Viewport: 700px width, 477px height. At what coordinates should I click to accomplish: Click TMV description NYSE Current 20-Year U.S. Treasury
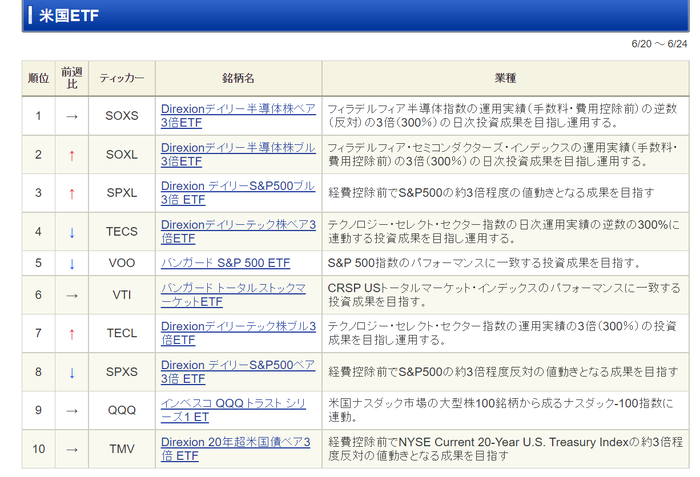(x=505, y=449)
